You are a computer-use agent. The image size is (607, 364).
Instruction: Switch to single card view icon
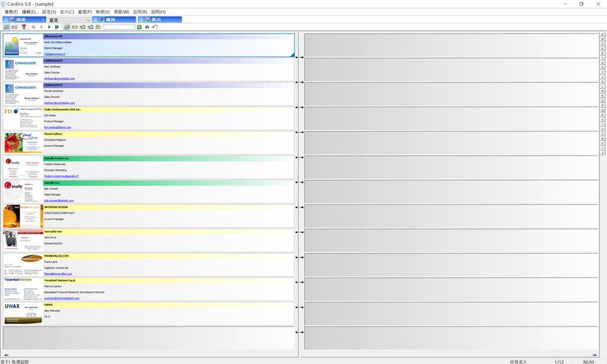[14, 27]
